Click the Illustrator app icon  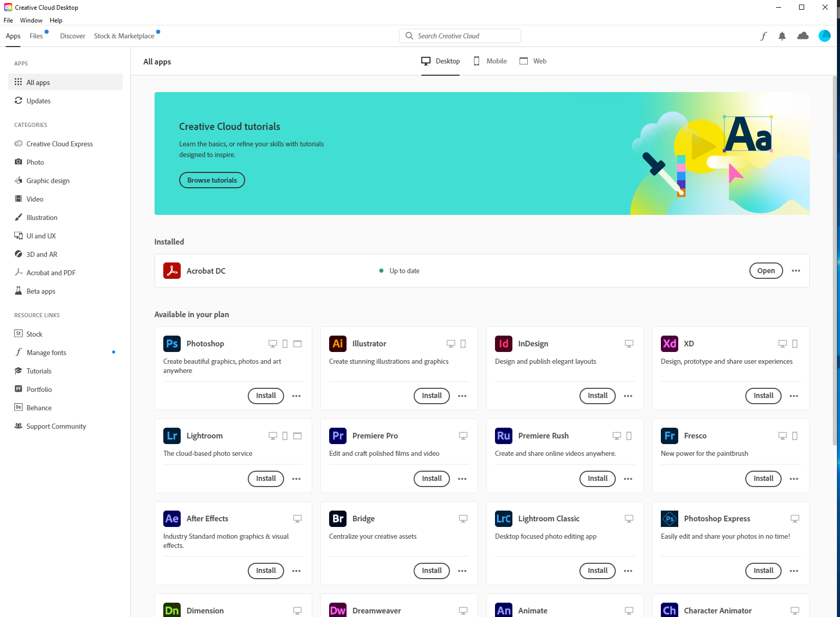[x=338, y=344]
